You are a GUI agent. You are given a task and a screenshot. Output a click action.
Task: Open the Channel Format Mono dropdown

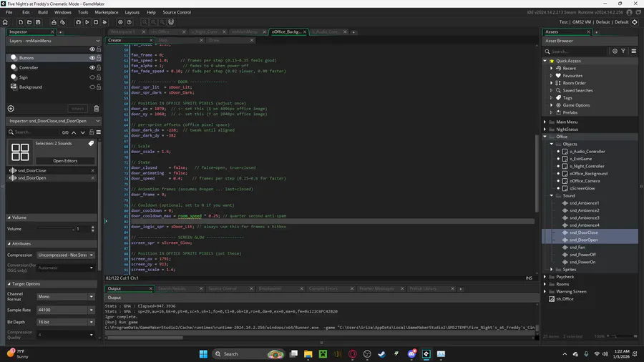pos(66,296)
